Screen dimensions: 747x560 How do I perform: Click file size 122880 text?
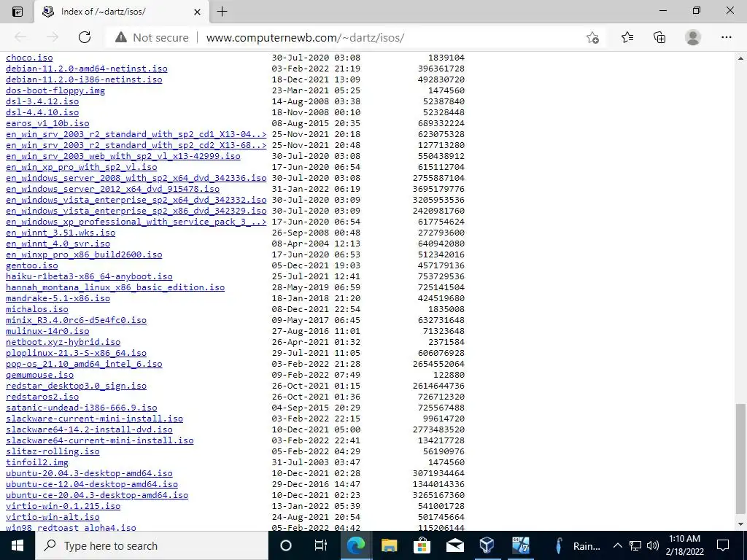[449, 376]
